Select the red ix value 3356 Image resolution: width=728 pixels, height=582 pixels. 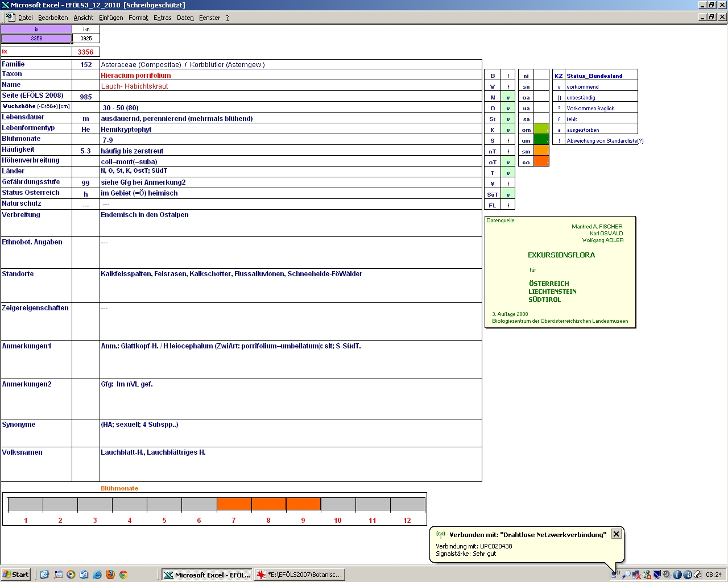pyautogui.click(x=86, y=52)
